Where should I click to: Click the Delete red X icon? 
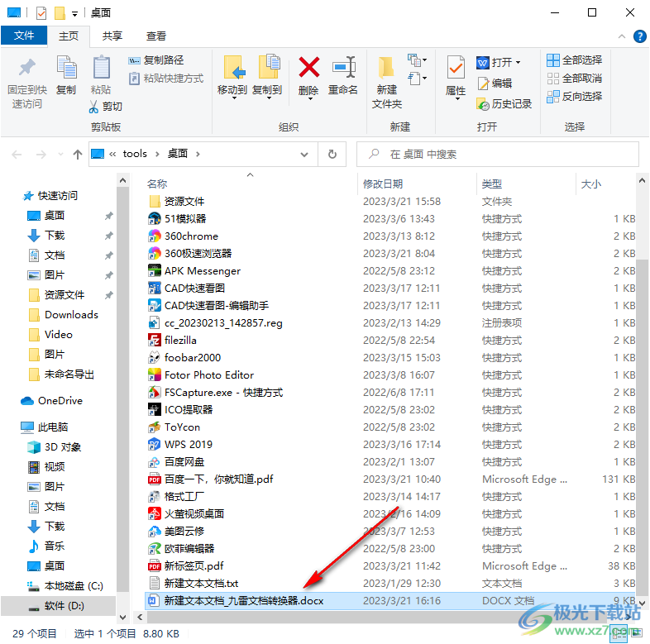tap(308, 68)
